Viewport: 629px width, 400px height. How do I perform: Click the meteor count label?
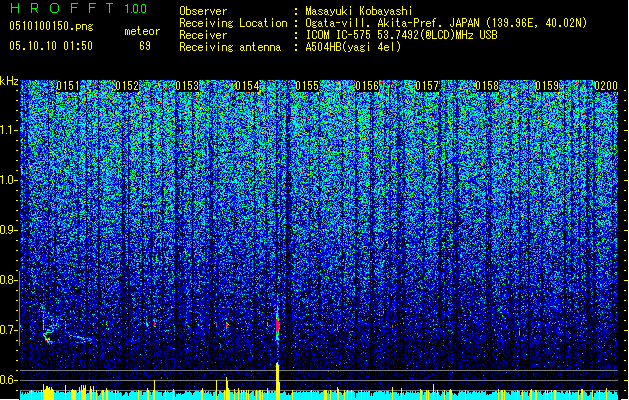[x=142, y=31]
